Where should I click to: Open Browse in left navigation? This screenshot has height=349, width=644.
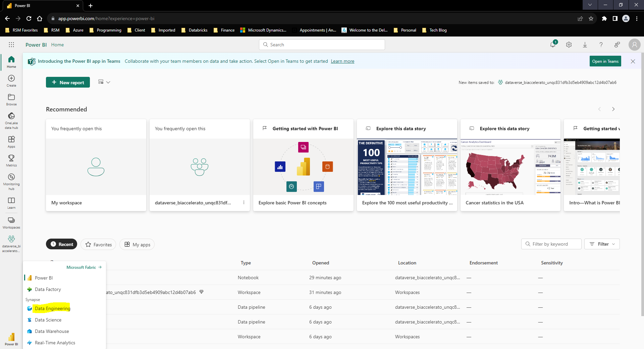11,99
